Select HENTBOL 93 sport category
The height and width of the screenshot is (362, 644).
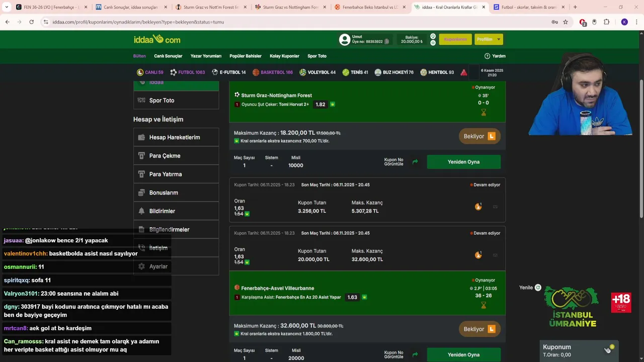tap(437, 72)
